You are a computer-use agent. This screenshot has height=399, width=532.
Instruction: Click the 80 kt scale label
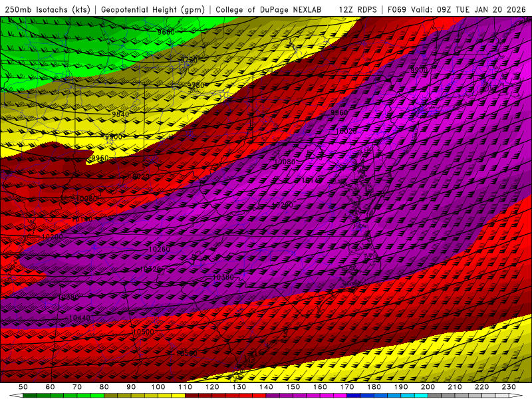click(x=104, y=387)
